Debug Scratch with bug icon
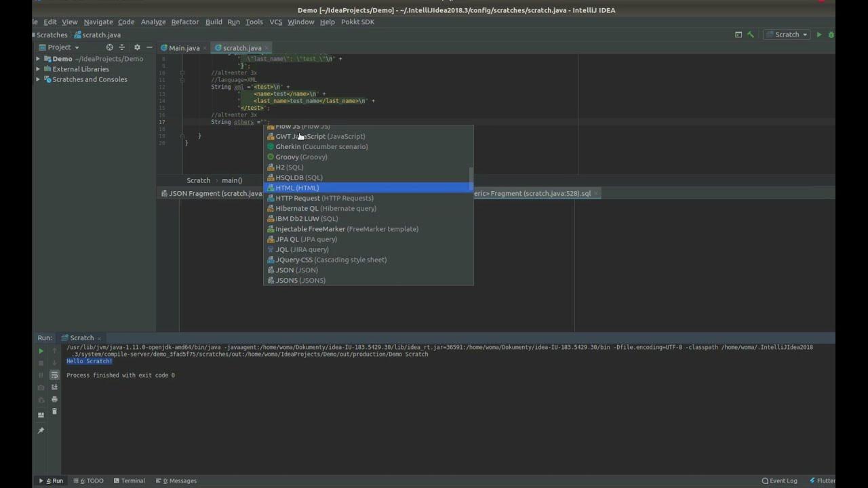The width and height of the screenshot is (868, 488). click(831, 35)
